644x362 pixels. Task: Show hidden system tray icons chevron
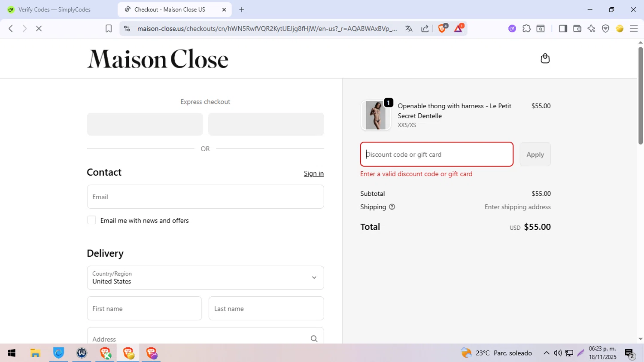tap(546, 353)
